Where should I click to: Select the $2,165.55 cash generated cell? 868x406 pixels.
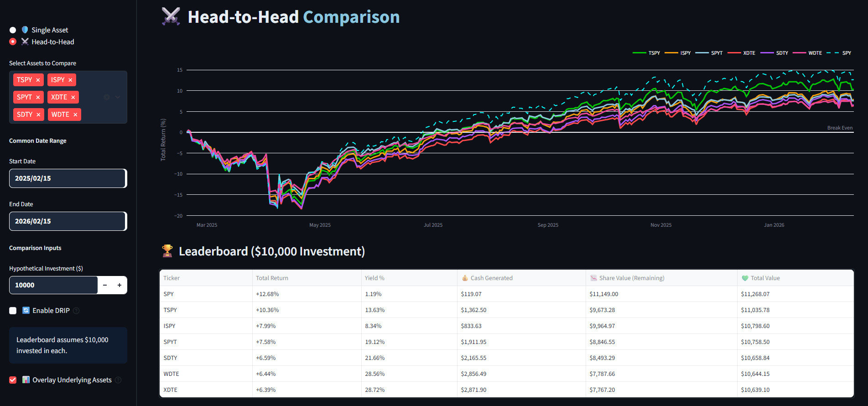(x=521, y=358)
